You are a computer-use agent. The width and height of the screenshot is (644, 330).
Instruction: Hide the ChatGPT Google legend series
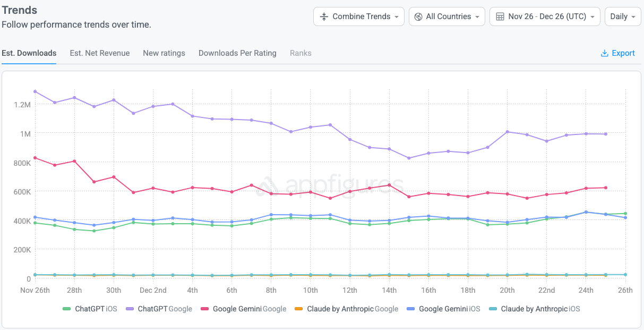pos(159,309)
